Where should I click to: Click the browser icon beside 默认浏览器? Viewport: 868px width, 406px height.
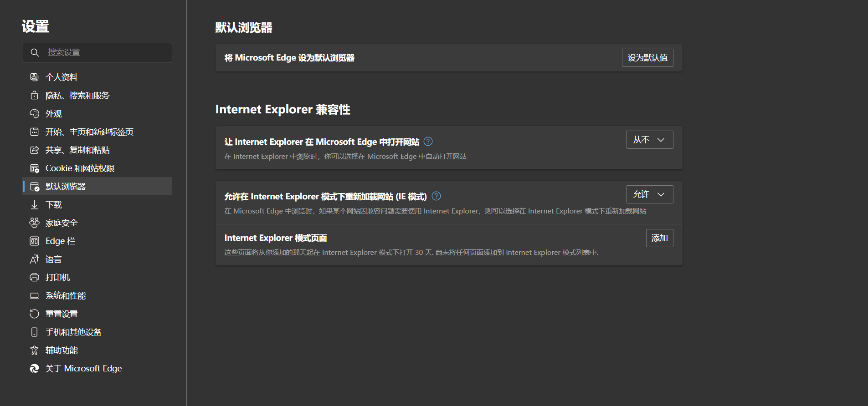coord(34,186)
